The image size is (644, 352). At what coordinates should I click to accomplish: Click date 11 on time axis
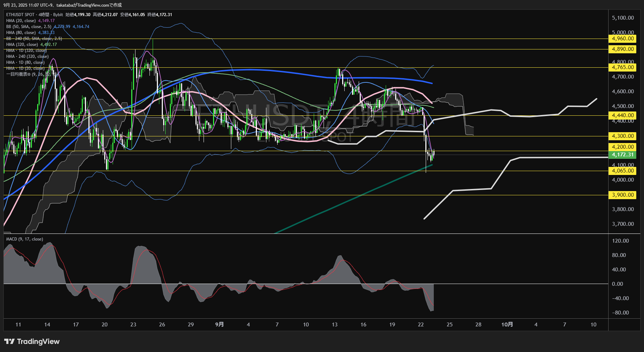point(18,325)
